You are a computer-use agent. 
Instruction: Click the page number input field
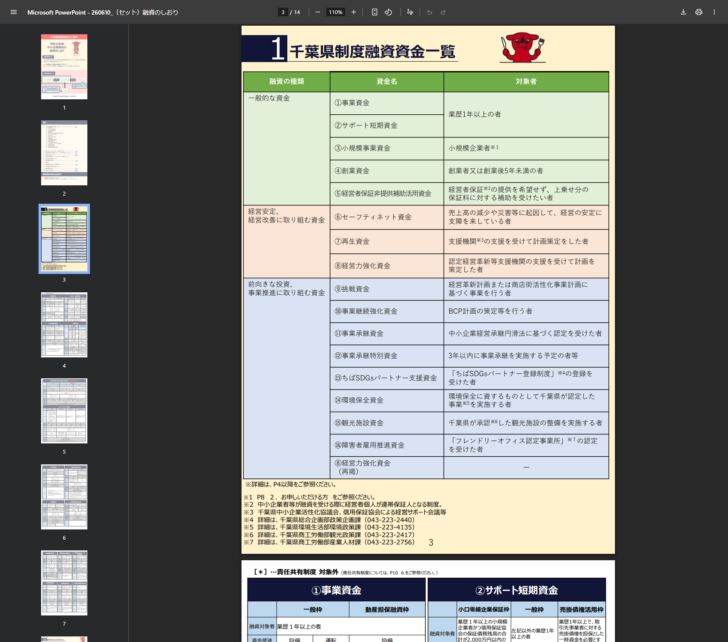click(x=283, y=12)
